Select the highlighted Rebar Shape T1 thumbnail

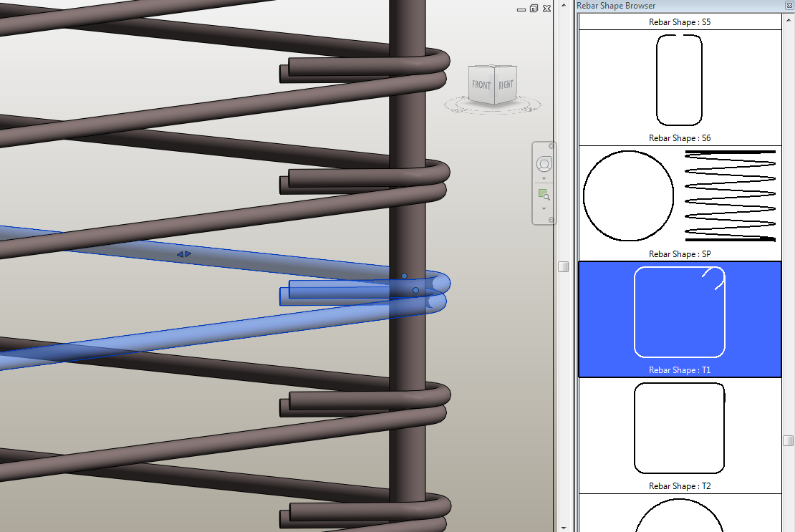click(x=680, y=319)
